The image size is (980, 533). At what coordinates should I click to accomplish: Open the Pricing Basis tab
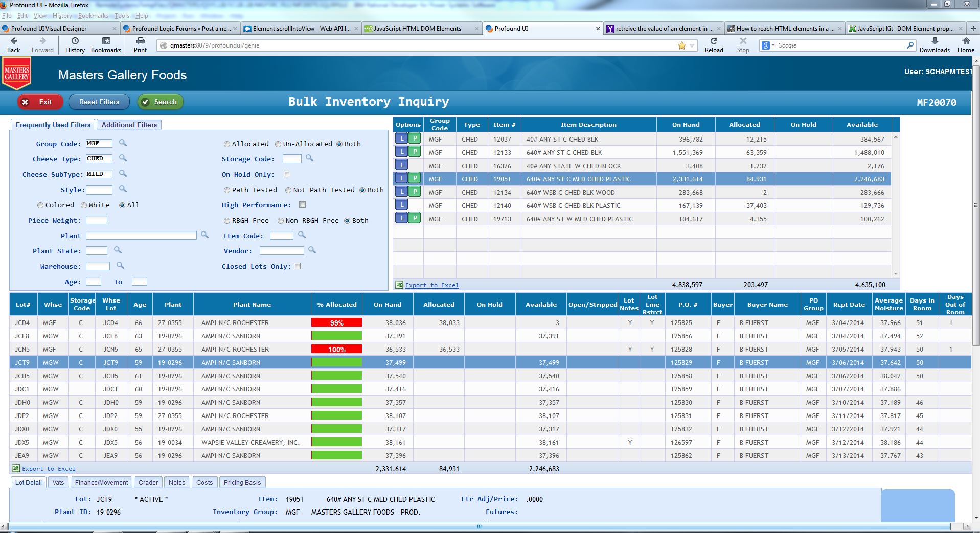242,482
